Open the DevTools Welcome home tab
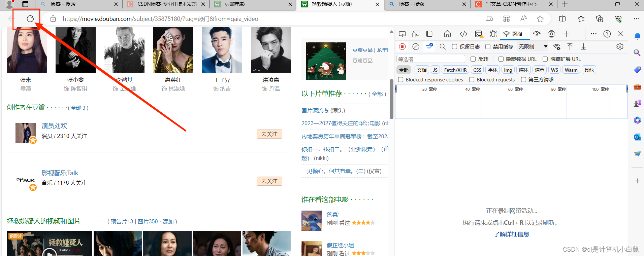 pos(447,34)
